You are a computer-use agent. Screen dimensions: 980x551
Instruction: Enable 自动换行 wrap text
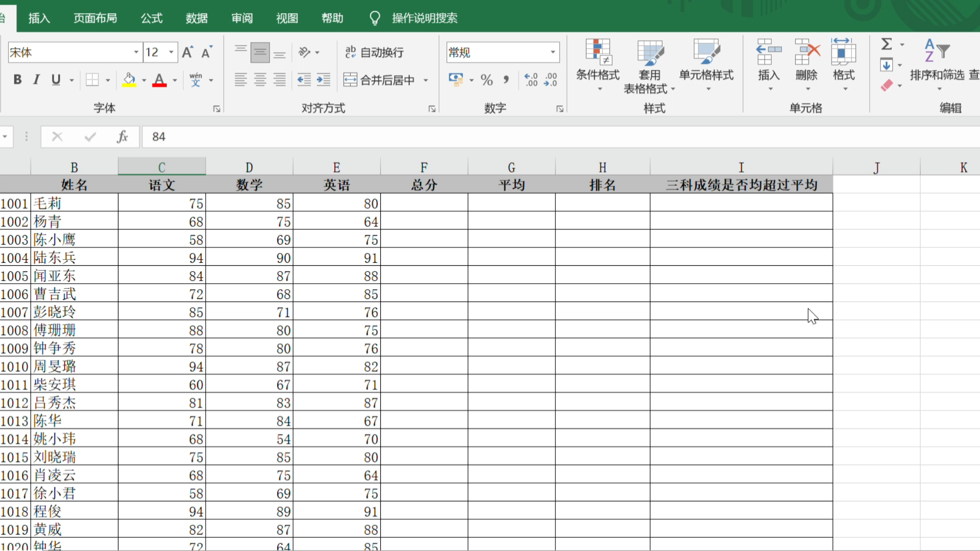(x=375, y=52)
